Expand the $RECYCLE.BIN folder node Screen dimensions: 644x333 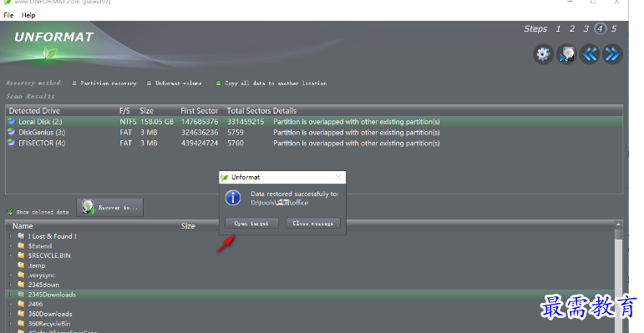[x=10, y=255]
